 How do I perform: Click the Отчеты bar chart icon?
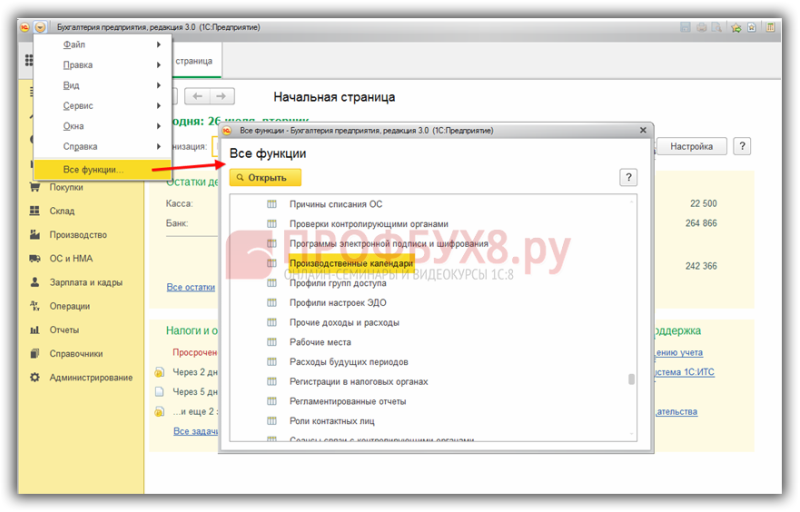tap(35, 330)
